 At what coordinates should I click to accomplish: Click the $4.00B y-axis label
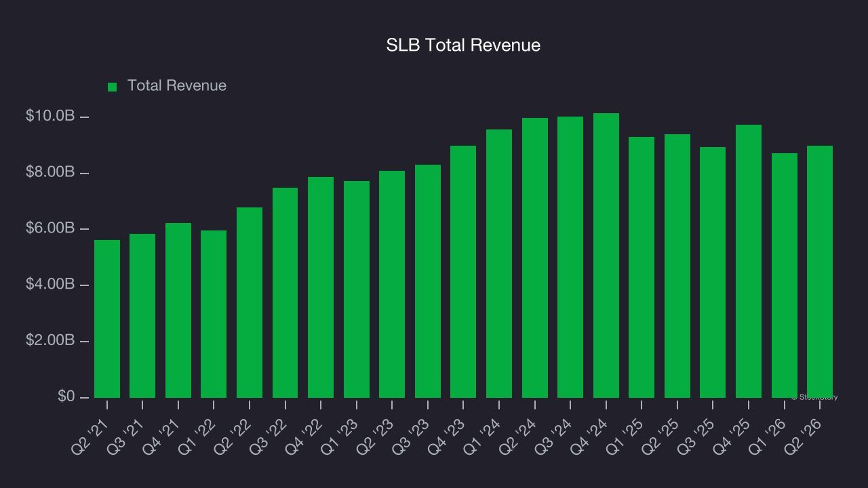[50, 285]
